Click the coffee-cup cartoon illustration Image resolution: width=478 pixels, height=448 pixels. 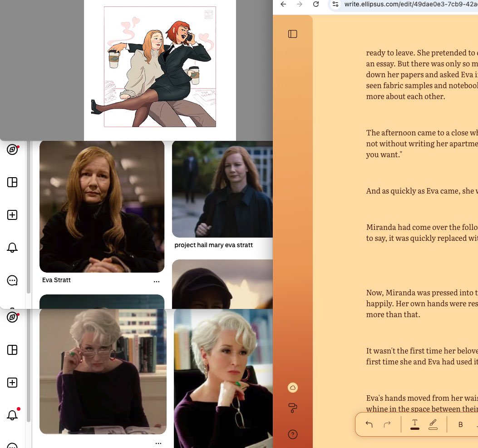coord(160,66)
